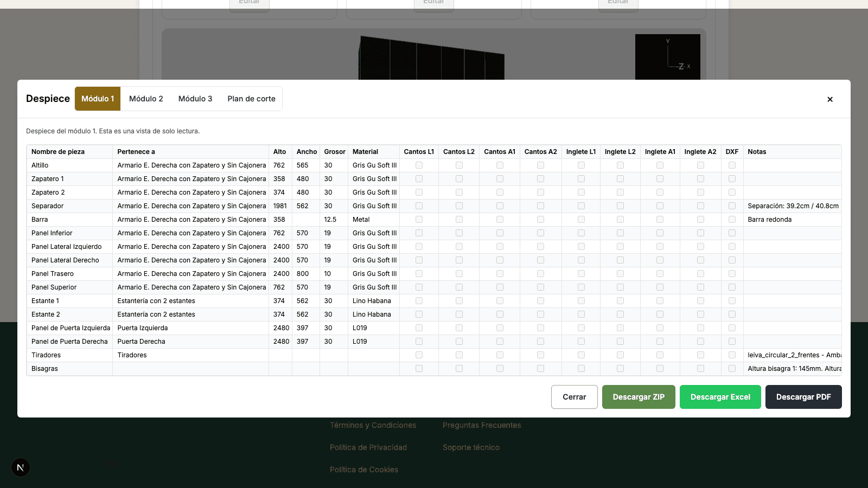868x488 pixels.
Task: Click Descargar PDF
Action: tap(803, 397)
